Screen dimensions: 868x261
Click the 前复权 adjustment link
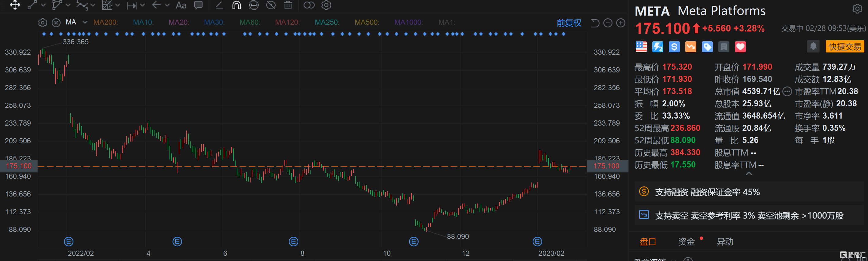coord(569,23)
